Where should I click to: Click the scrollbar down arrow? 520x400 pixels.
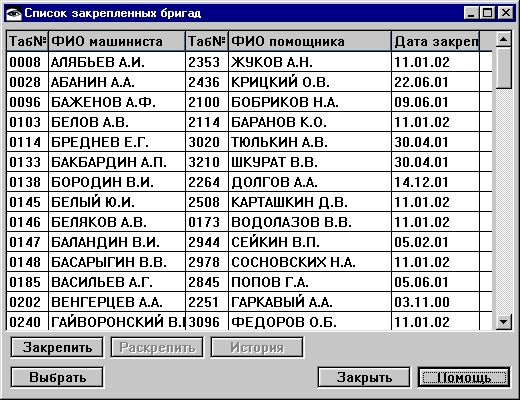(503, 322)
